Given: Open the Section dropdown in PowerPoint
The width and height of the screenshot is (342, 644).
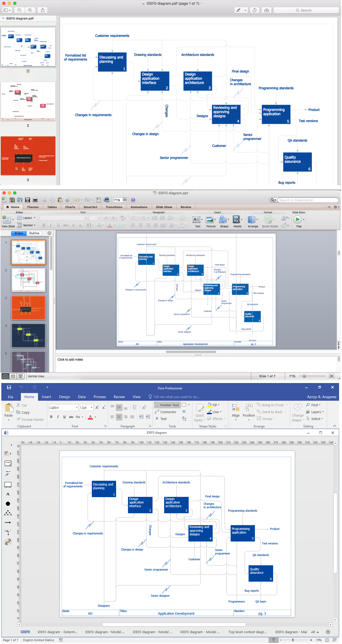Looking at the screenshot, I should pos(26,225).
